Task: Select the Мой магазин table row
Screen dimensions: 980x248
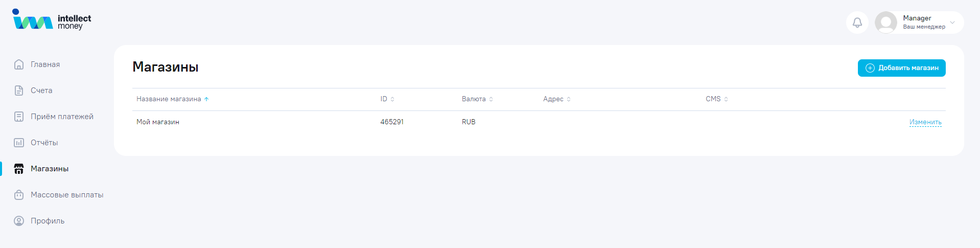Action: [x=158, y=122]
